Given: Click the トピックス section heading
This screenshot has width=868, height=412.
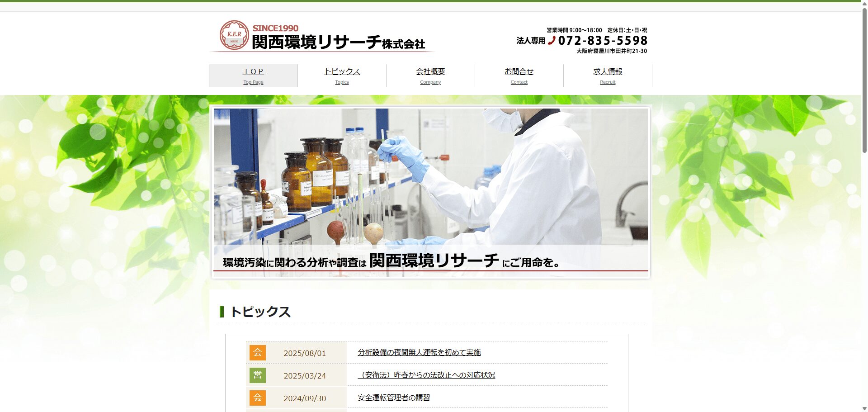Looking at the screenshot, I should click(x=260, y=312).
